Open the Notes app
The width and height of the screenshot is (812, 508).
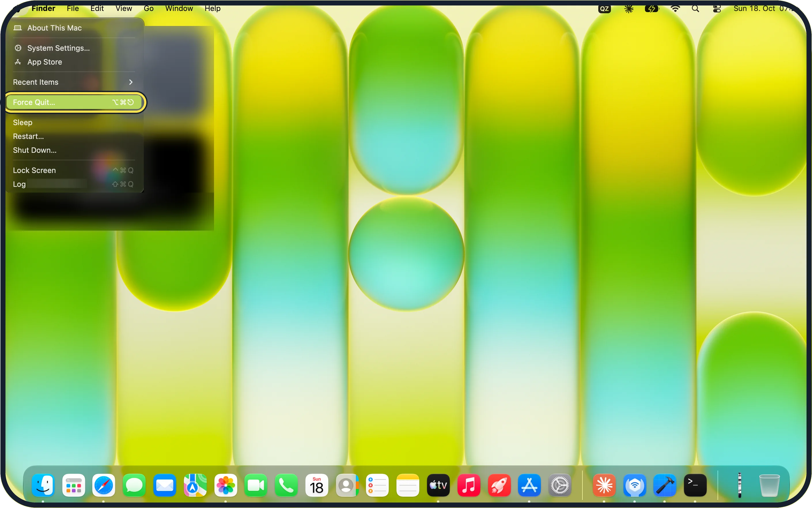(408, 485)
